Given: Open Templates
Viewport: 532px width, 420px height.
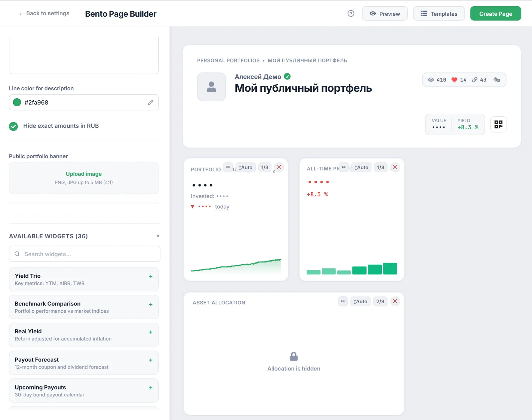Looking at the screenshot, I should [x=439, y=14].
